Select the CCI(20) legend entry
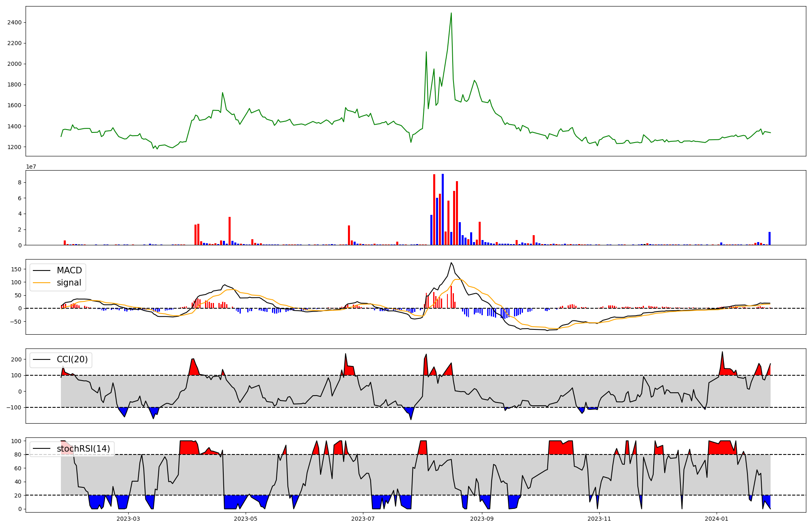Viewport: 812px width, 528px height. coord(72,359)
